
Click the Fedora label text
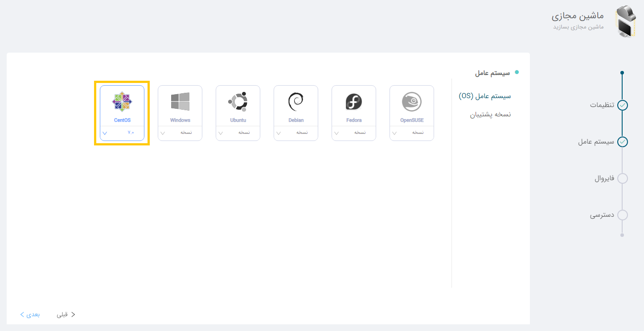[x=354, y=120]
